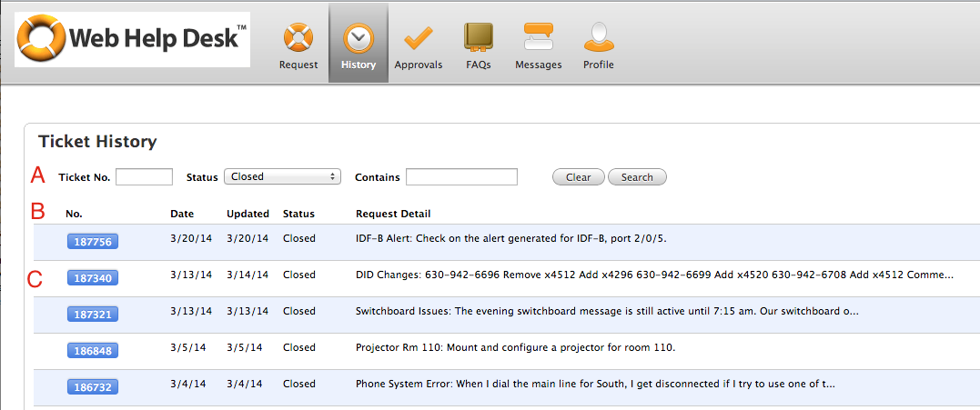
Task: Open ticket 186848
Action: point(92,350)
